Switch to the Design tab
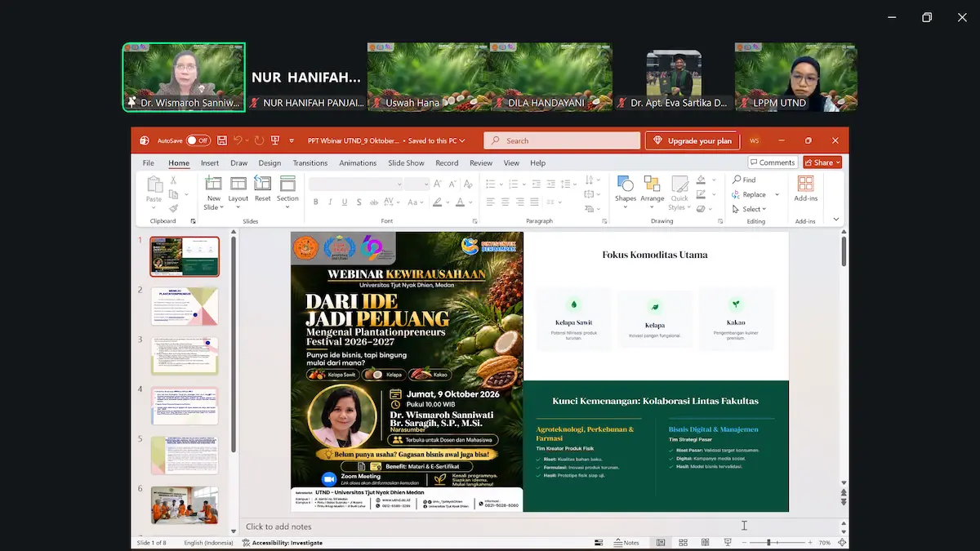The height and width of the screenshot is (551, 980). coord(269,162)
